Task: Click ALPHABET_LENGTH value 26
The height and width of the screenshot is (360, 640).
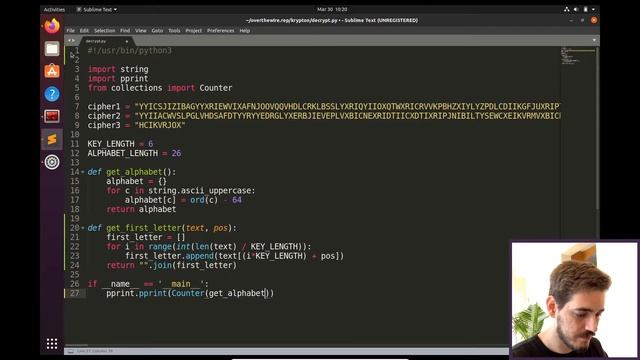Action: [176, 153]
